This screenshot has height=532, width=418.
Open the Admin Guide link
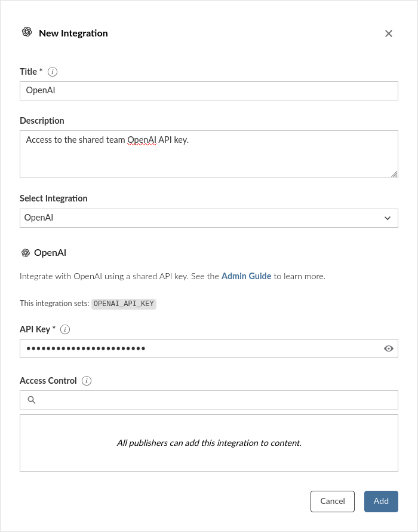pos(246,277)
